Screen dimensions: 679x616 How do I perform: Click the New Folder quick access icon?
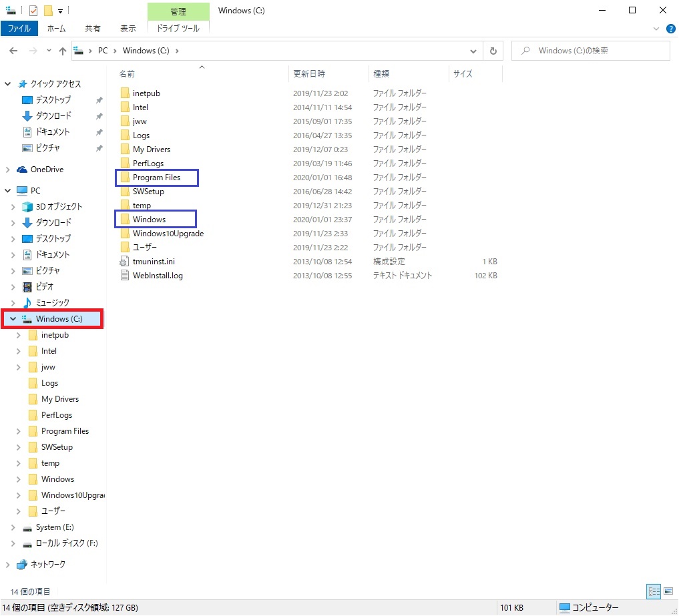(48, 11)
